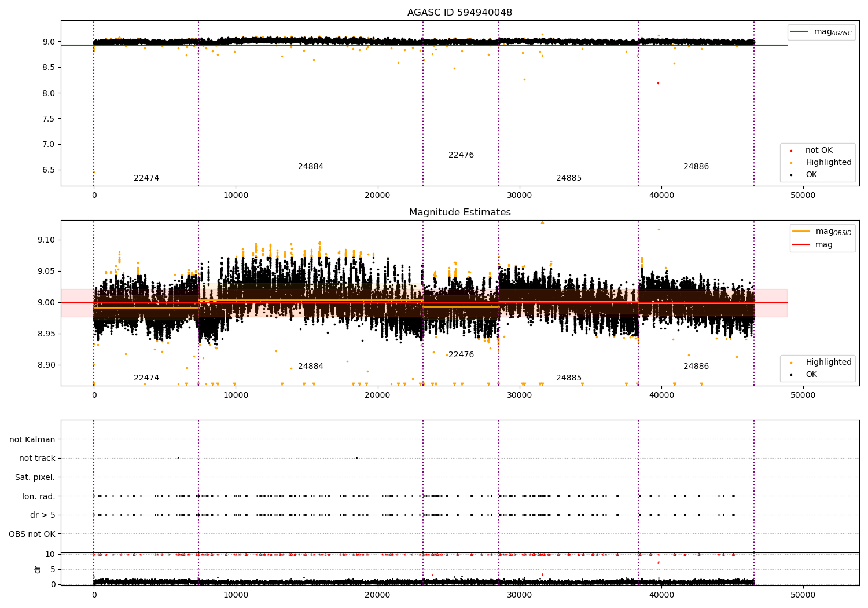This screenshot has width=868, height=608.
Task: Click the 'dr > 5' row label
Action: click(43, 515)
